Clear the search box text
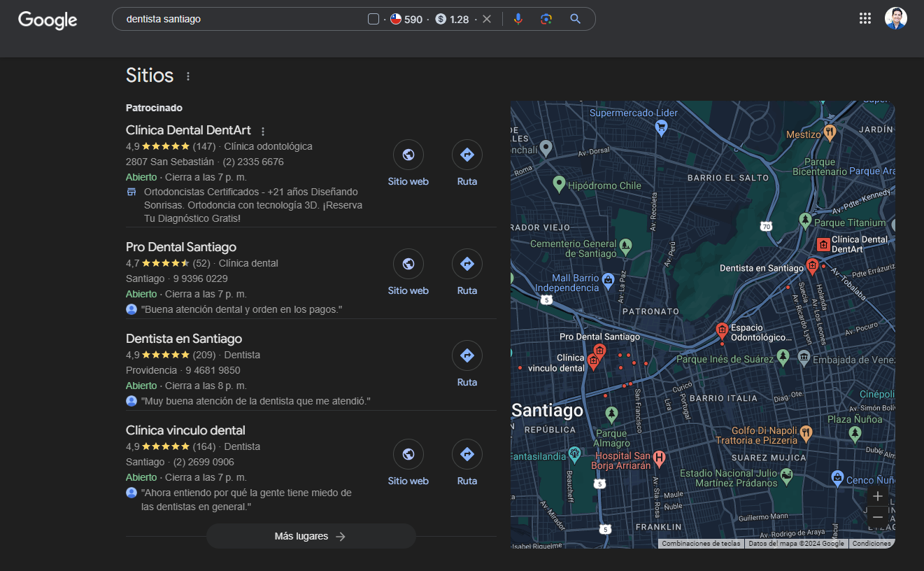Image resolution: width=924 pixels, height=571 pixels. click(x=487, y=19)
